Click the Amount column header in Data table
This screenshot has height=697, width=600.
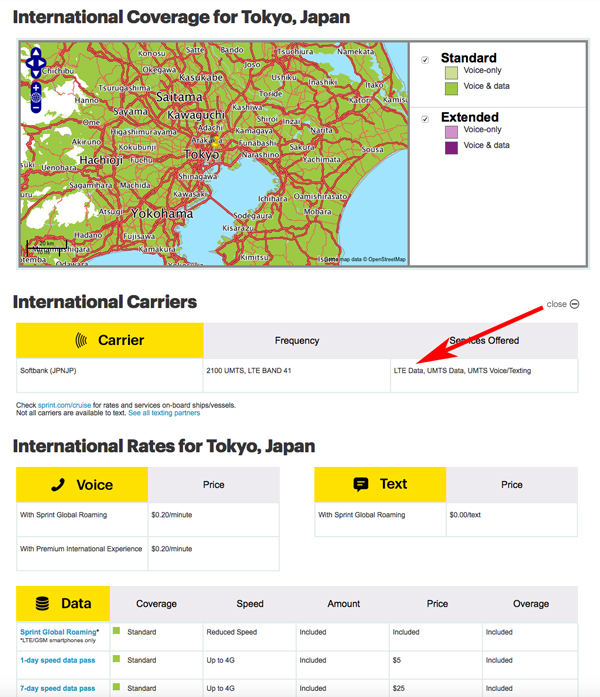tap(344, 604)
